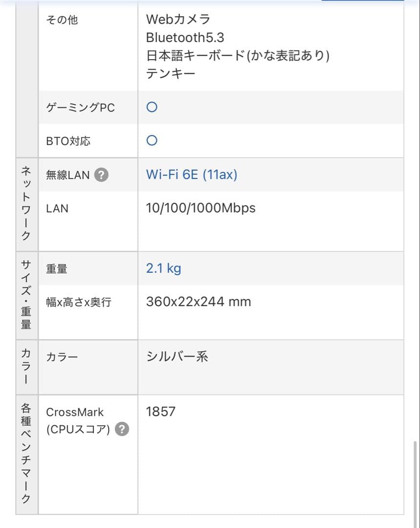Select the 各種ベンチマーク section header
This screenshot has width=420, height=528.
[x=26, y=454]
